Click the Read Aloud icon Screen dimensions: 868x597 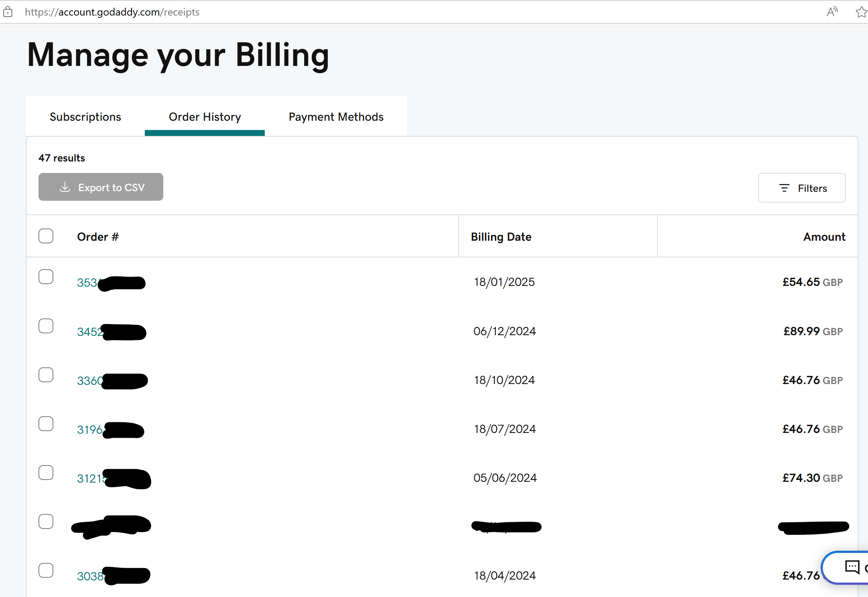832,12
